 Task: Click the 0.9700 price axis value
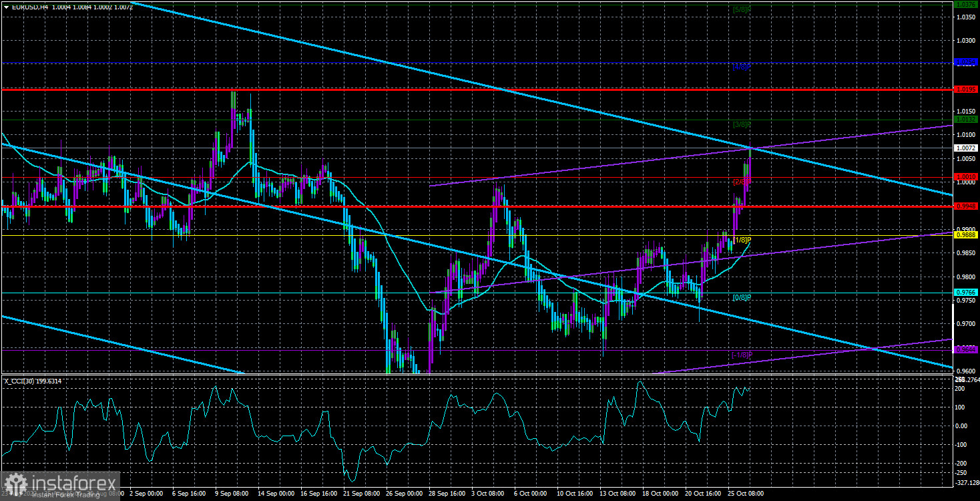pyautogui.click(x=966, y=324)
